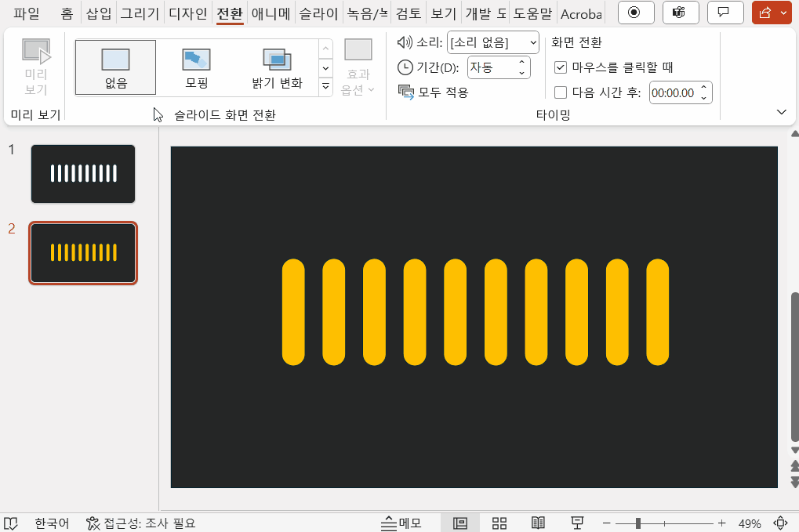Select slide 2 thumbnail
Screen dimensions: 799x532
click(x=83, y=253)
